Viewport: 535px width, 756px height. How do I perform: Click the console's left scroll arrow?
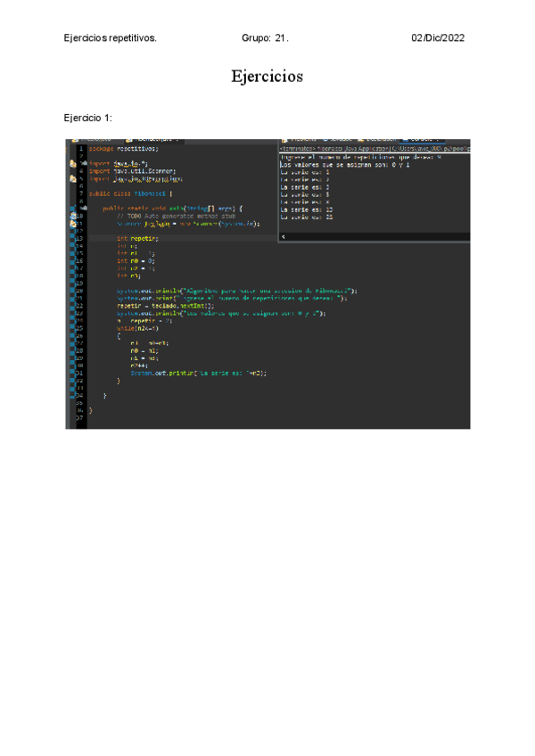[x=284, y=238]
